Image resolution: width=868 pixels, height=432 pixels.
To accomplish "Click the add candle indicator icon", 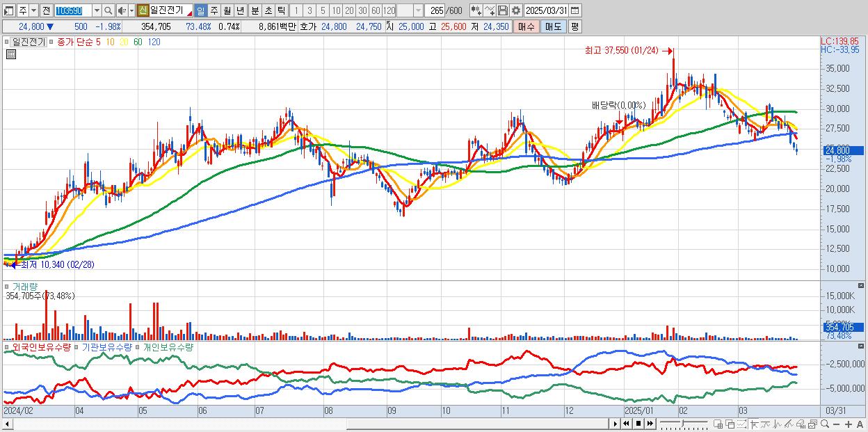I will pos(476,10).
